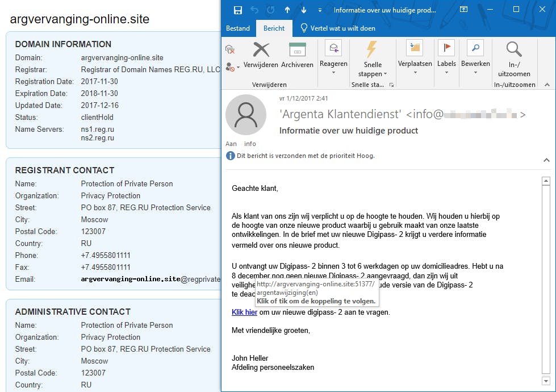This screenshot has width=556, height=392.
Task: Click the 'clientHold' status value
Action: pos(97,118)
